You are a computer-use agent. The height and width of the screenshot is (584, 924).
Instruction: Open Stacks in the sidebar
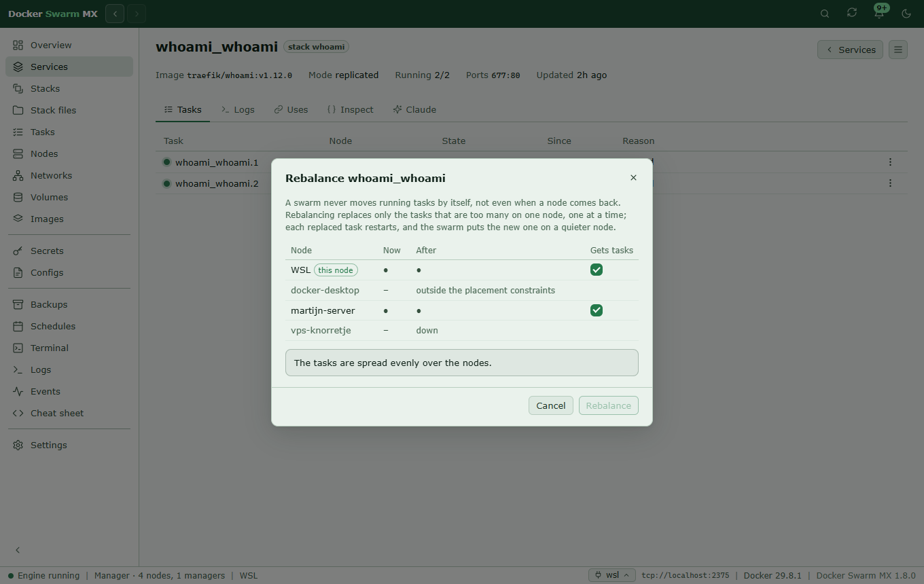click(69, 88)
